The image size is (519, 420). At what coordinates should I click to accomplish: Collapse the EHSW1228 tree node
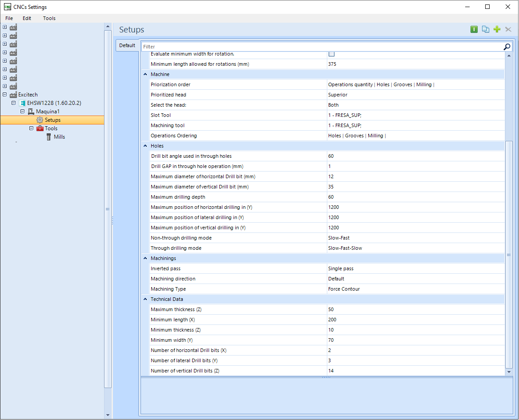point(14,103)
